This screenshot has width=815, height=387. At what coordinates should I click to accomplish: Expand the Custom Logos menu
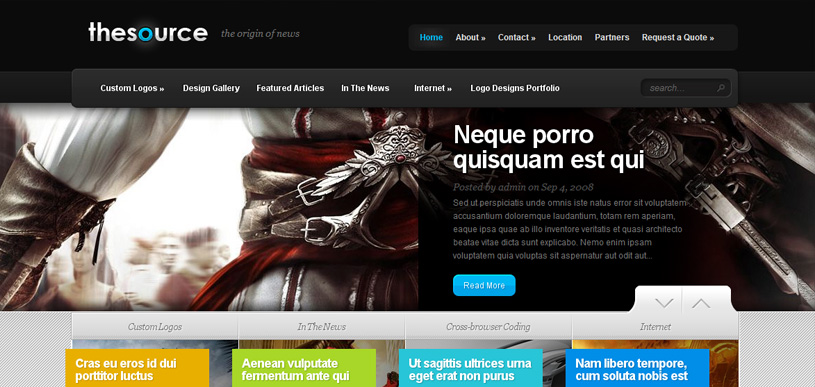pos(132,88)
